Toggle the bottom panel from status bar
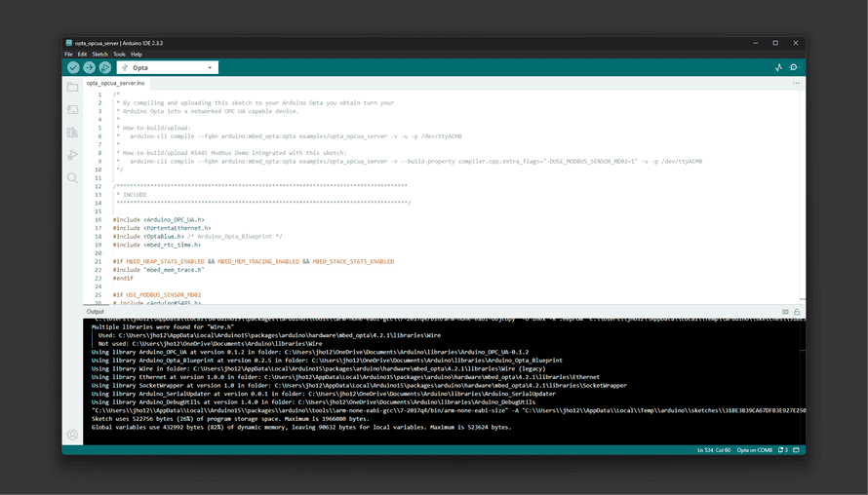868x495 pixels. click(x=798, y=450)
